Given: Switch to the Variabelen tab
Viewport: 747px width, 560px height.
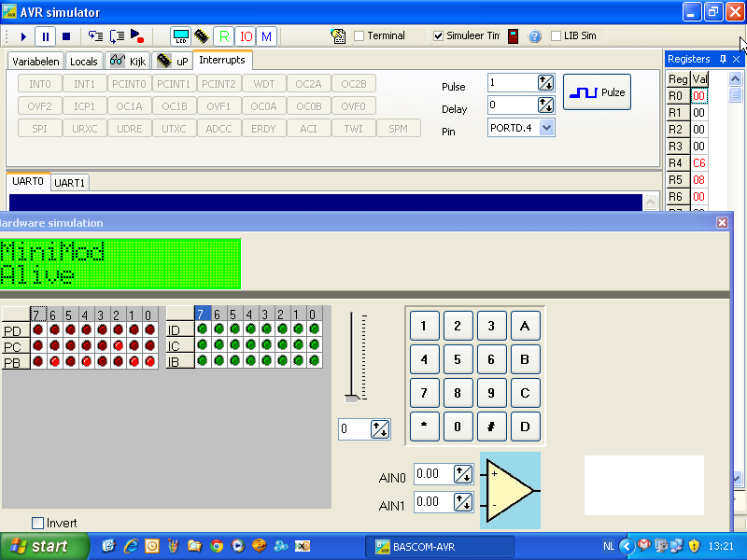Looking at the screenshot, I should 35,62.
